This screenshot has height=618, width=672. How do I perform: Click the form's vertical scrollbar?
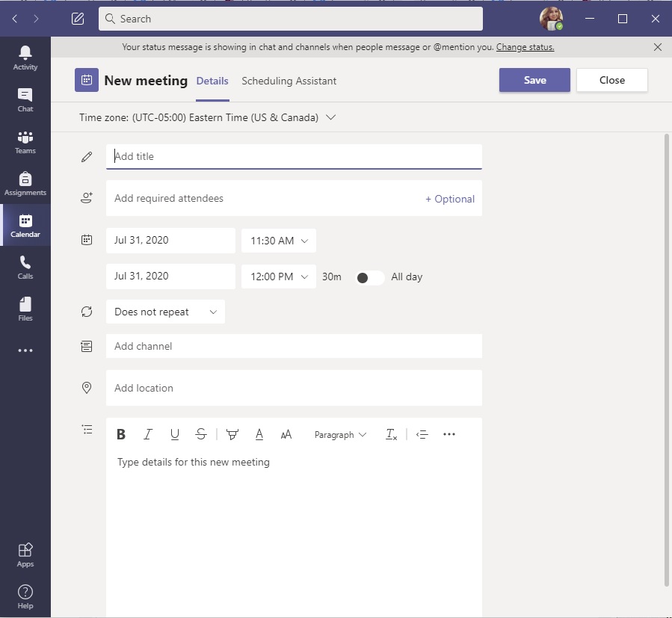[667, 360]
